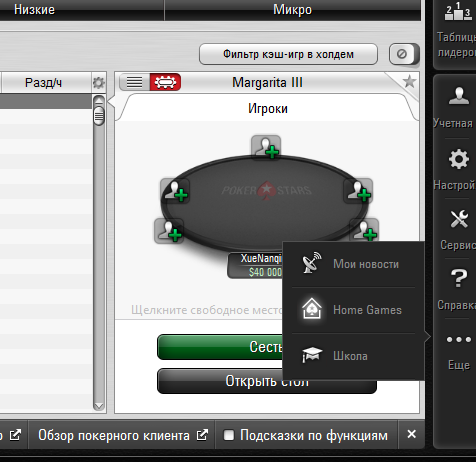Open the Учетная account profile icon

coord(459,96)
